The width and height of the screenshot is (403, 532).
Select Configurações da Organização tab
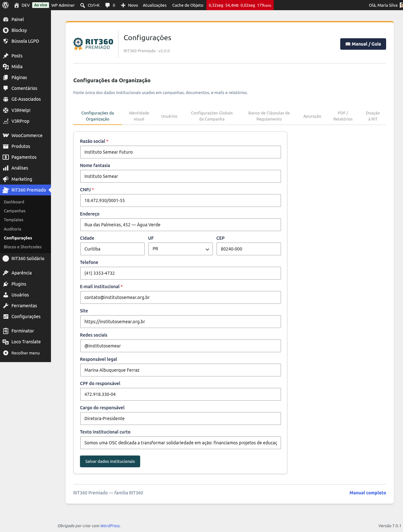(97, 116)
